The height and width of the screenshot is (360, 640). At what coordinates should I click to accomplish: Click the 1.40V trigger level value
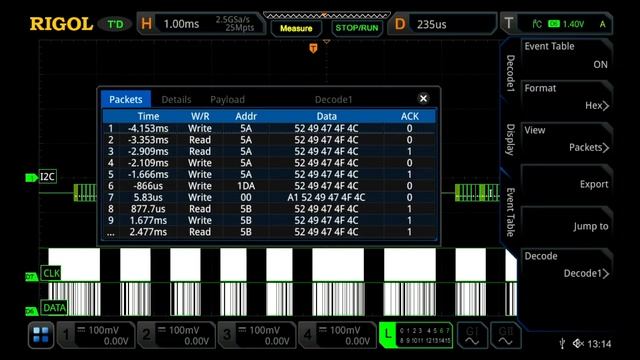pyautogui.click(x=573, y=24)
